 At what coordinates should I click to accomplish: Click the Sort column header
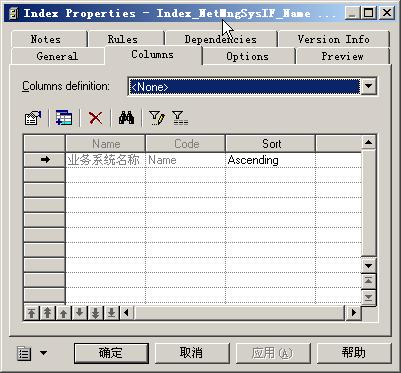[270, 144]
